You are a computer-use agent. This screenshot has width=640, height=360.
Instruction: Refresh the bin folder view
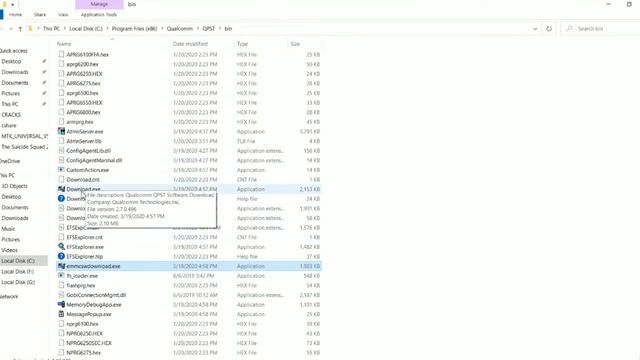(549, 29)
